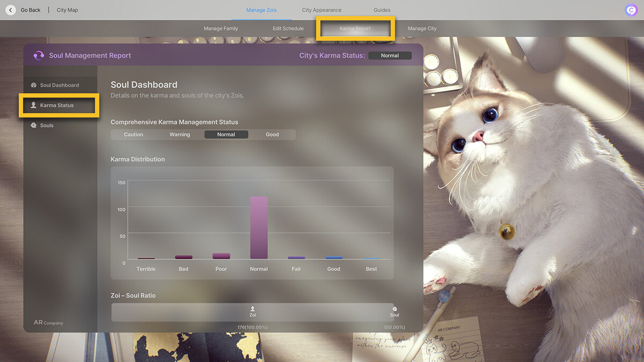Click the 'Zoi – Soul Ratio' heading
Image resolution: width=644 pixels, height=362 pixels.
coord(133,295)
